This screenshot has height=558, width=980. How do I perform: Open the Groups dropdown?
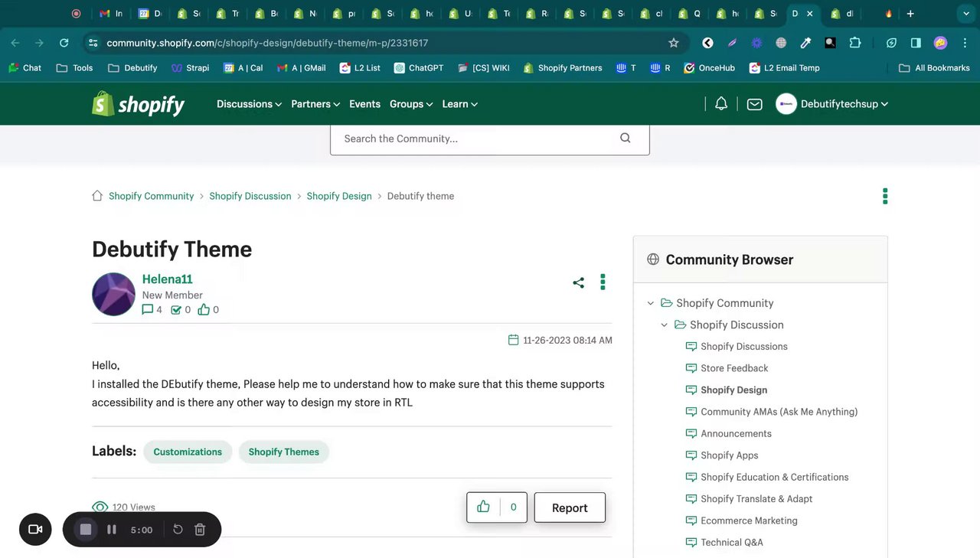(x=411, y=104)
